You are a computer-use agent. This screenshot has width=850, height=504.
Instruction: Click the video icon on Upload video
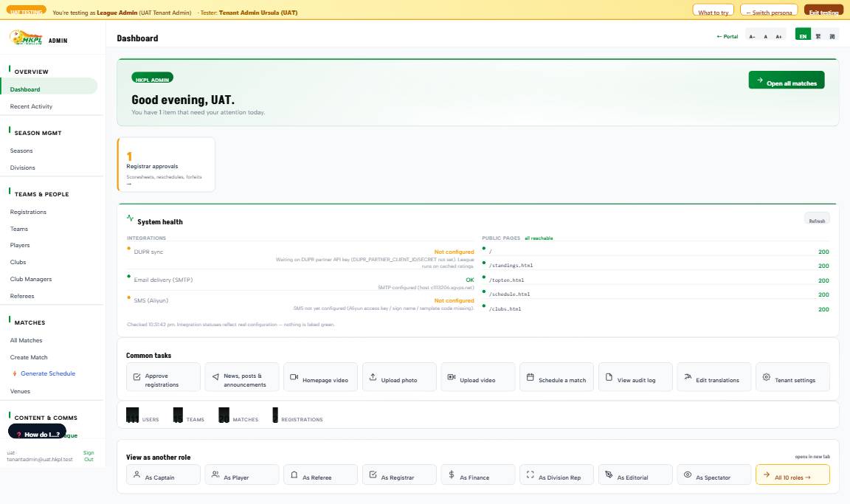(451, 376)
